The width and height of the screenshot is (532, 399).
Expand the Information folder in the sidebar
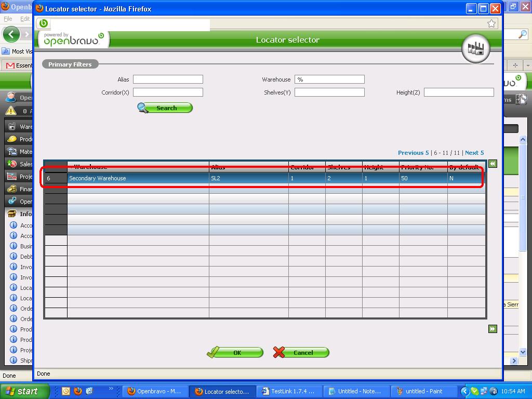tap(12, 214)
